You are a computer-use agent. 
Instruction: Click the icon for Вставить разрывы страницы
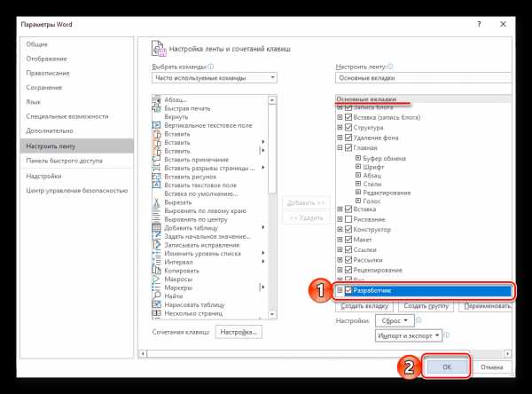pos(156,168)
